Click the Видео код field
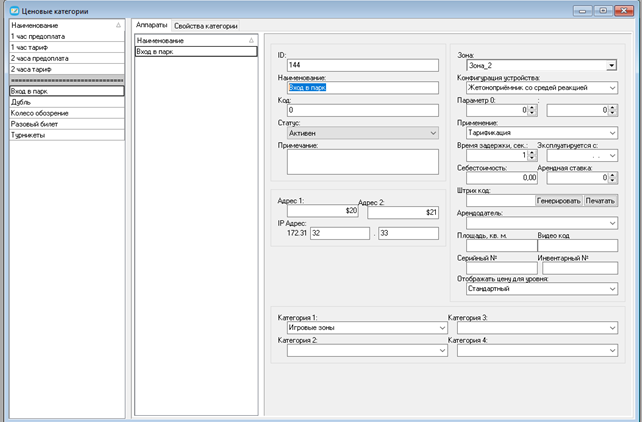 (x=578, y=246)
